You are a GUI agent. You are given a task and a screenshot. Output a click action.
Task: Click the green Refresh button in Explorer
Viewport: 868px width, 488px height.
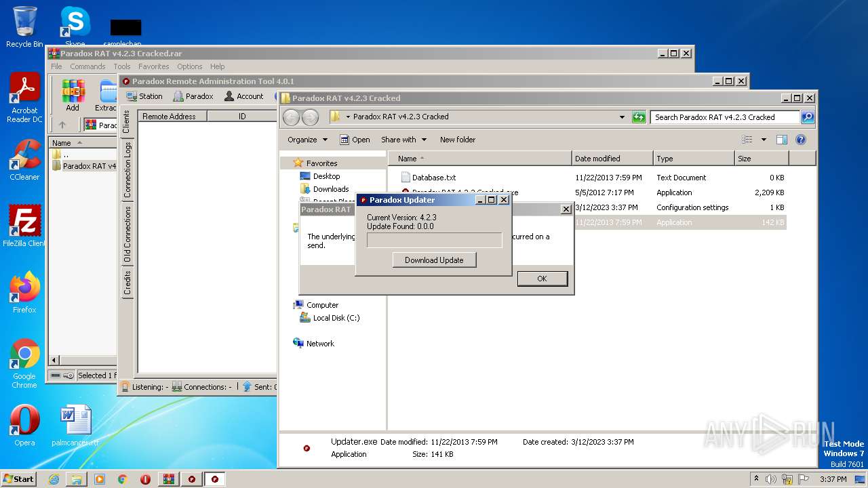[x=639, y=117]
